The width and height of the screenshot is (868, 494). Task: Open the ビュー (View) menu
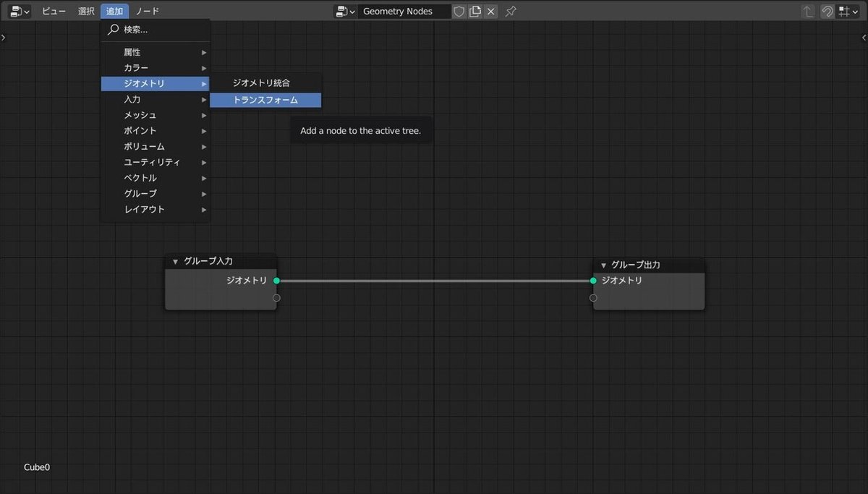point(54,11)
